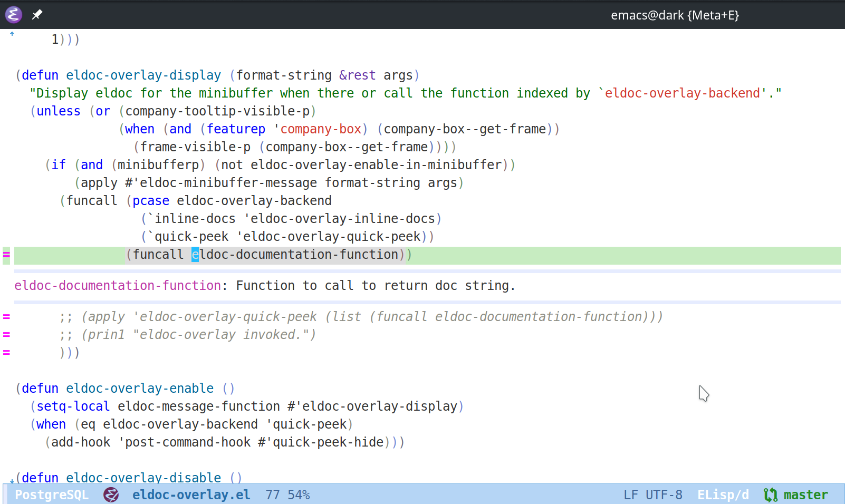The height and width of the screenshot is (504, 845).
Task: Click the 54% buffer position indicator
Action: point(299,495)
